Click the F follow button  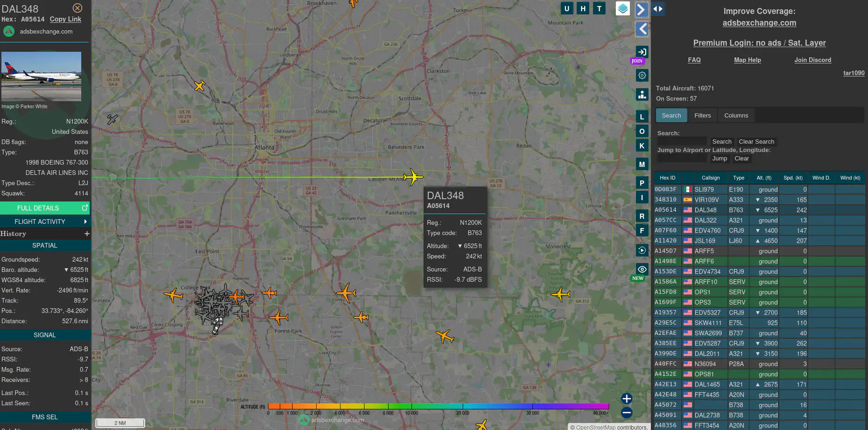[x=642, y=230]
